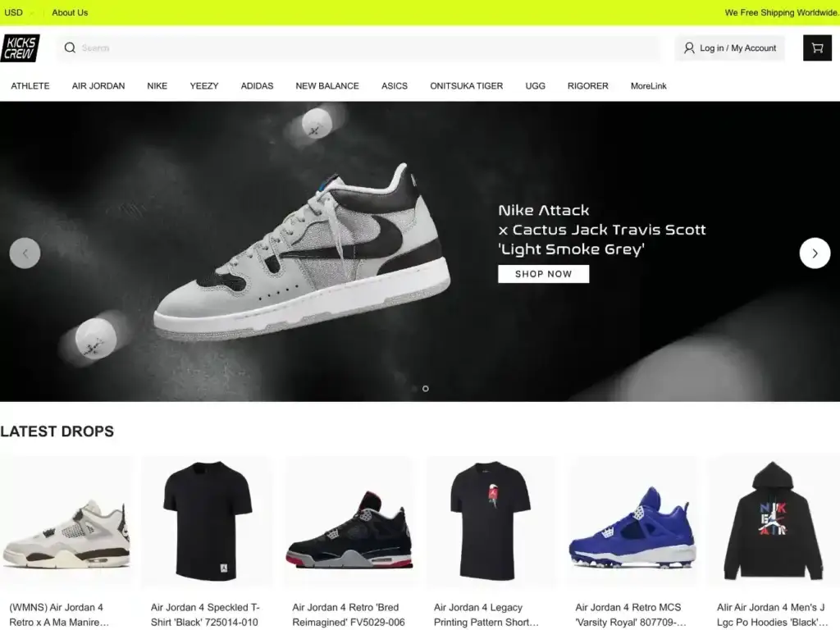Select the Yeezy navigation item
The height and width of the screenshot is (630, 840).
pos(204,85)
